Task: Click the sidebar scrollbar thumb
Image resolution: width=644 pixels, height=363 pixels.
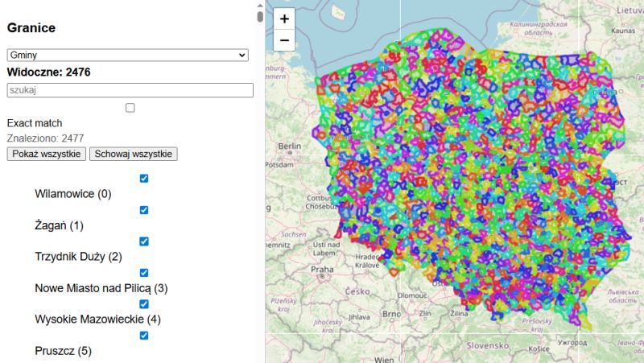Action: click(260, 16)
